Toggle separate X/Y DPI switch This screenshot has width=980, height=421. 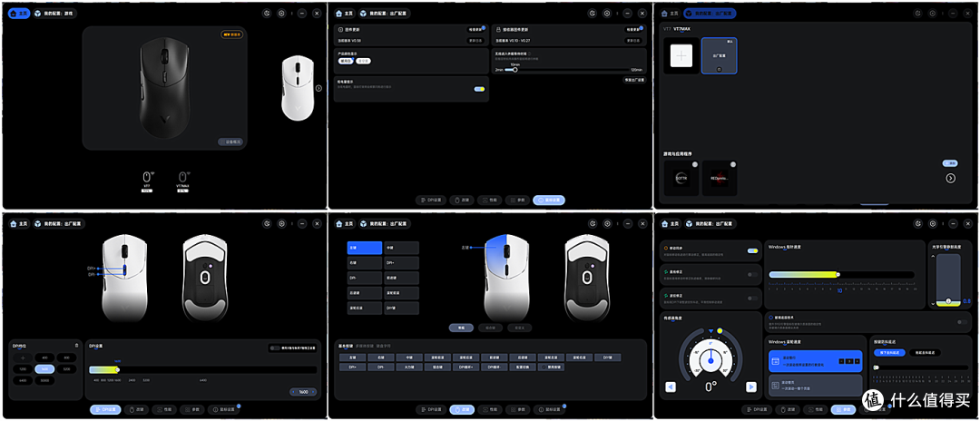pos(274,348)
